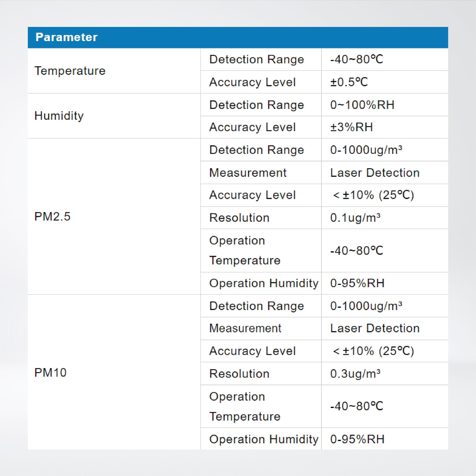The width and height of the screenshot is (476, 476).
Task: Select the 0.3ug/m³ PM10 resolution value
Action: [355, 374]
